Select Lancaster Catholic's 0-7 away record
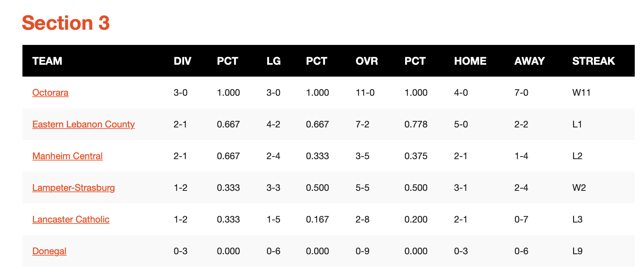Viewport: 644px width, 280px height. click(x=521, y=219)
